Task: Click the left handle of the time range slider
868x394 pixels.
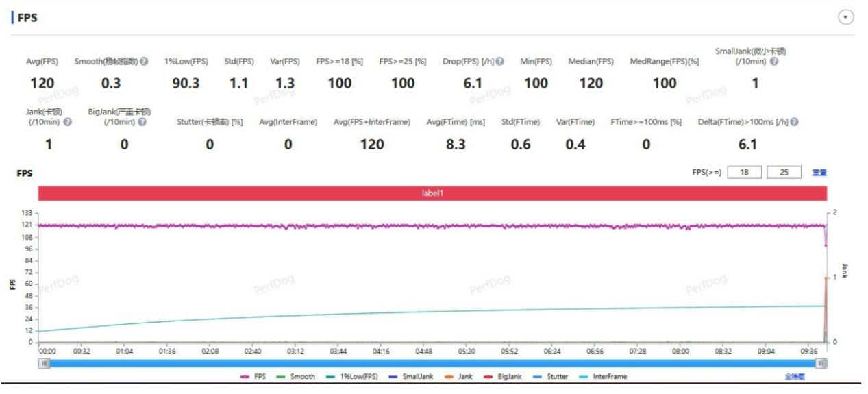Action: pos(45,363)
